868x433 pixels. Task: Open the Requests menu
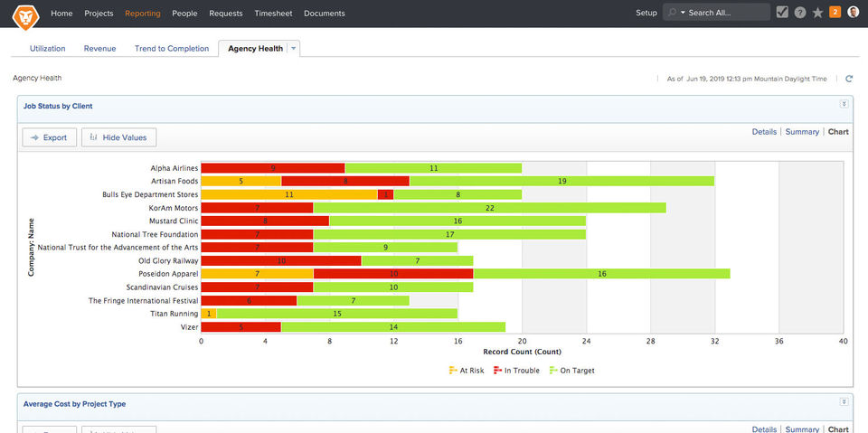(x=226, y=14)
